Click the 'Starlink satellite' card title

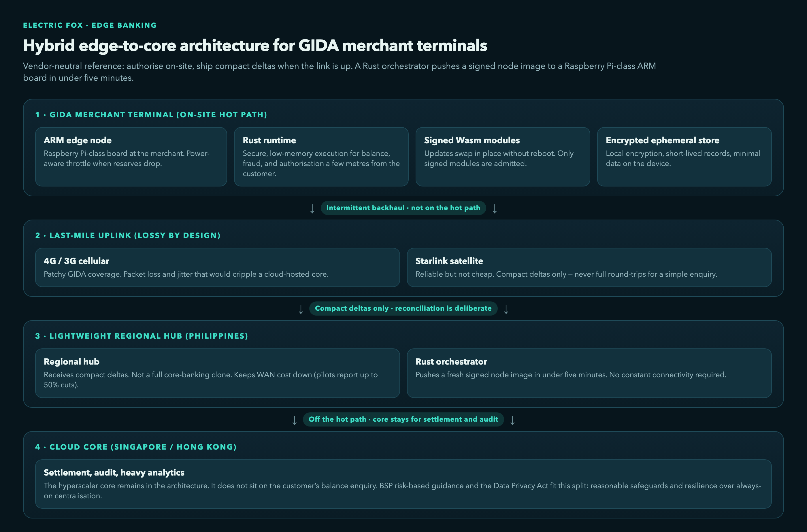tap(449, 261)
